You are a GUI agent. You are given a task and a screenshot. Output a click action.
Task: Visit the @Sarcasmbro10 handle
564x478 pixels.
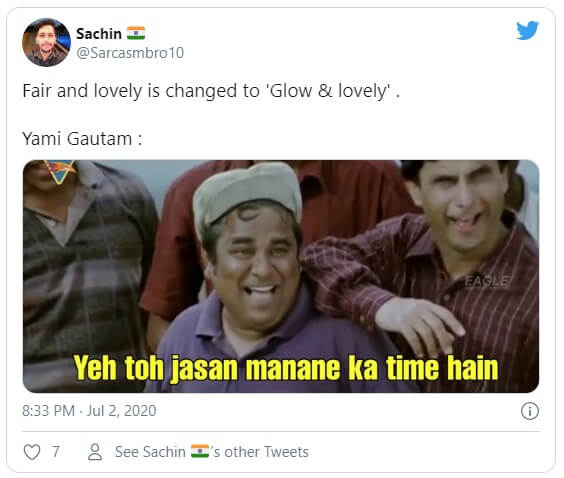tap(130, 53)
